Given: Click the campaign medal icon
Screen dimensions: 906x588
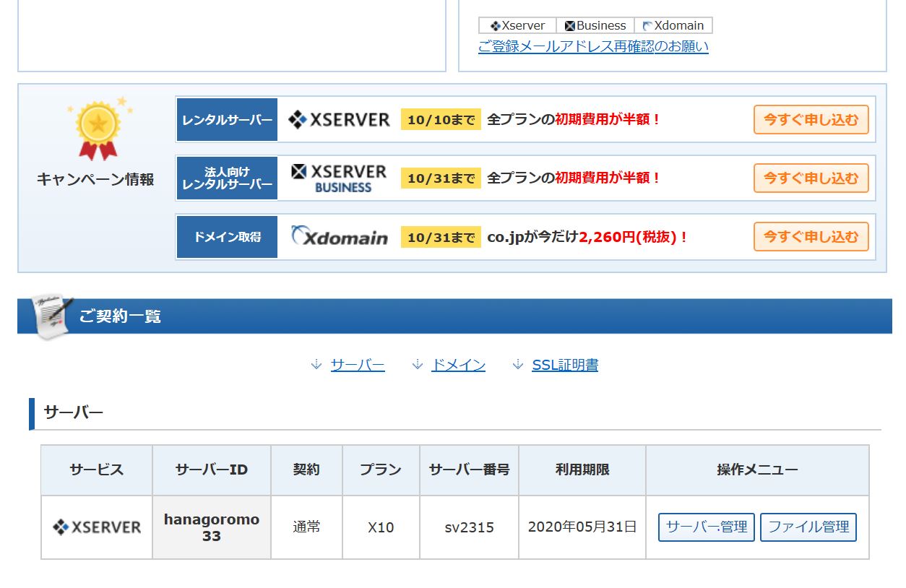Looking at the screenshot, I should click(98, 129).
